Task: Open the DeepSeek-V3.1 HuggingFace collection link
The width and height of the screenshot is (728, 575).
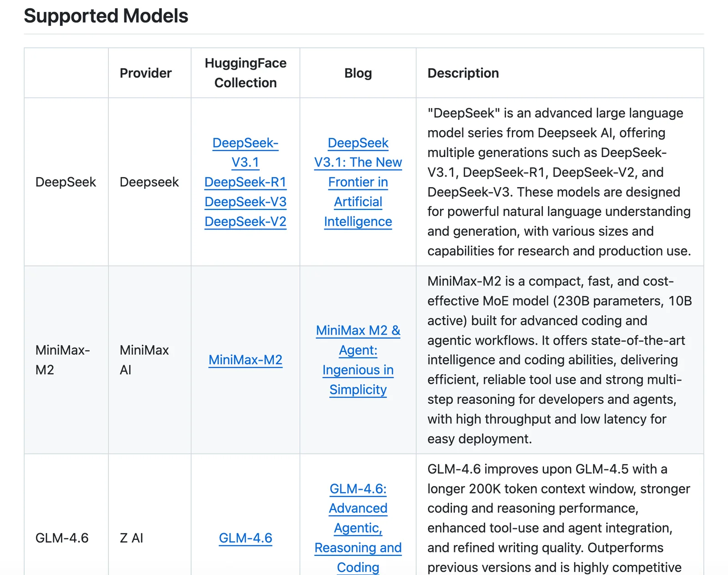Action: coord(245,153)
